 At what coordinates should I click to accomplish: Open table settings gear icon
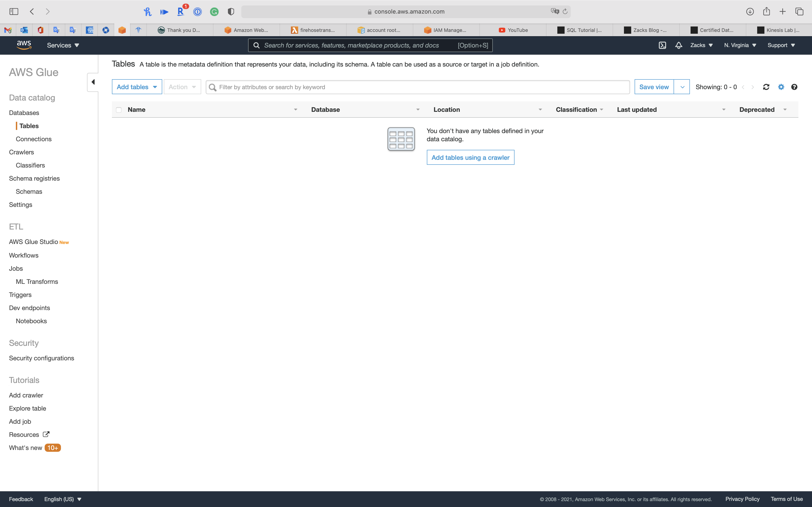781,87
